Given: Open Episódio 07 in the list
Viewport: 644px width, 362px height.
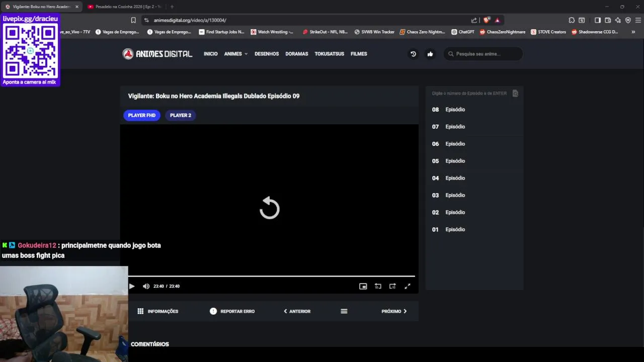Looking at the screenshot, I should tap(474, 127).
